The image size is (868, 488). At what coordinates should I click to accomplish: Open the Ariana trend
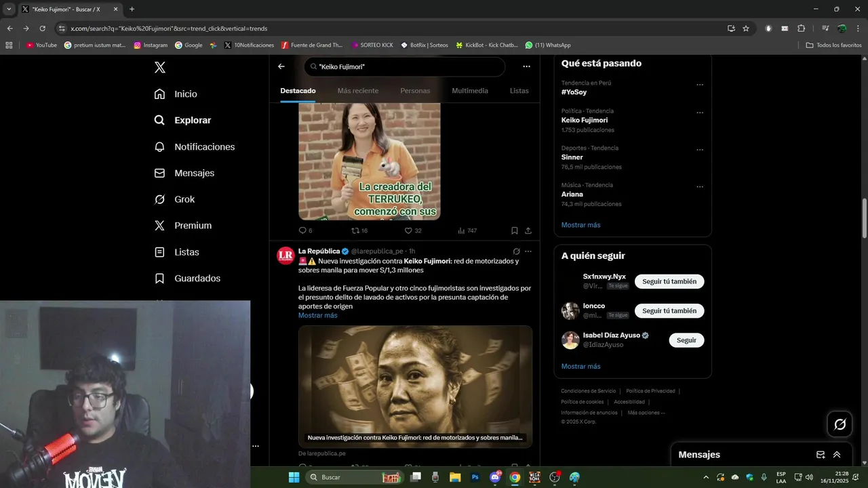tap(572, 194)
